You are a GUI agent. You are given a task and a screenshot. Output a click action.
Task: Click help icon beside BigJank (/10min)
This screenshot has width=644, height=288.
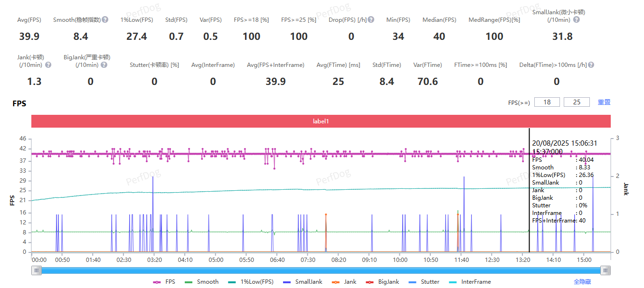click(x=103, y=65)
